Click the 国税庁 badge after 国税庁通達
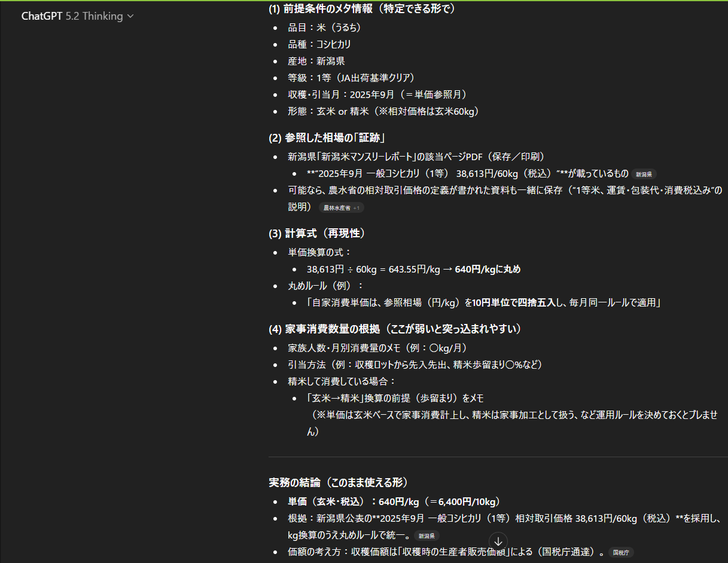728x563 pixels. [x=621, y=553]
